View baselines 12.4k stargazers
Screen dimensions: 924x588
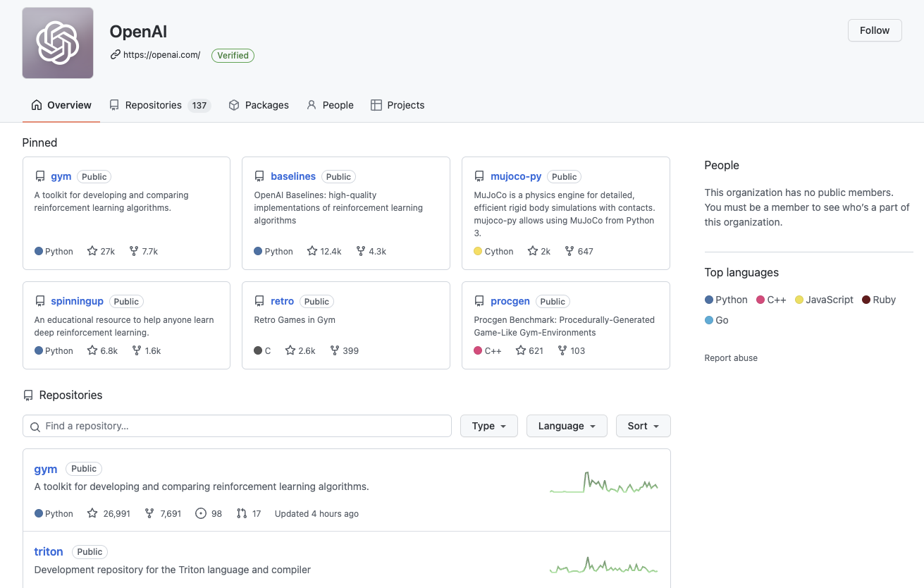(x=324, y=251)
